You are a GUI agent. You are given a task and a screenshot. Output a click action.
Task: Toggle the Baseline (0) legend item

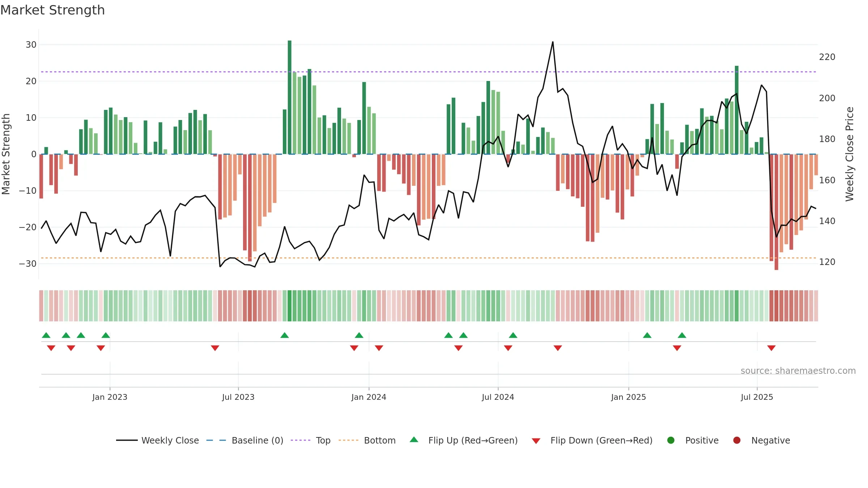[x=245, y=440]
